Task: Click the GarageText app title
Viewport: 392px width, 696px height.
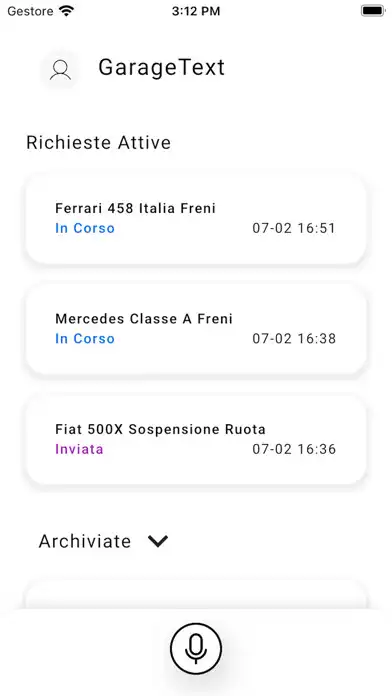Action: point(162,68)
